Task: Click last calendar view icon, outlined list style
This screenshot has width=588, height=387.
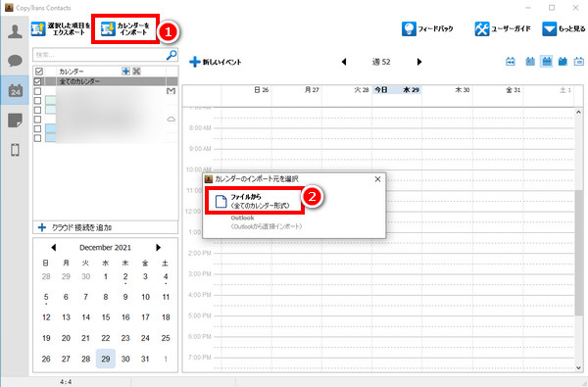Action: tap(578, 61)
